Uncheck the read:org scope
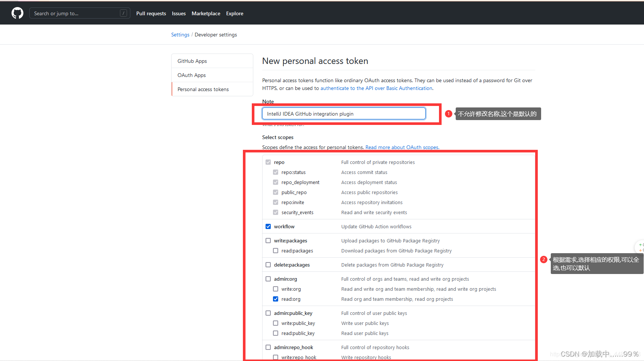This screenshot has height=361, width=644. 276,299
